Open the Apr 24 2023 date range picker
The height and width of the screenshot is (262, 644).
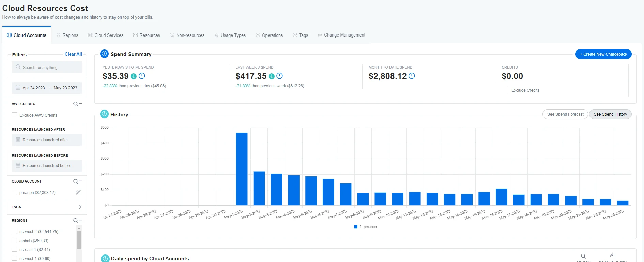(47, 88)
